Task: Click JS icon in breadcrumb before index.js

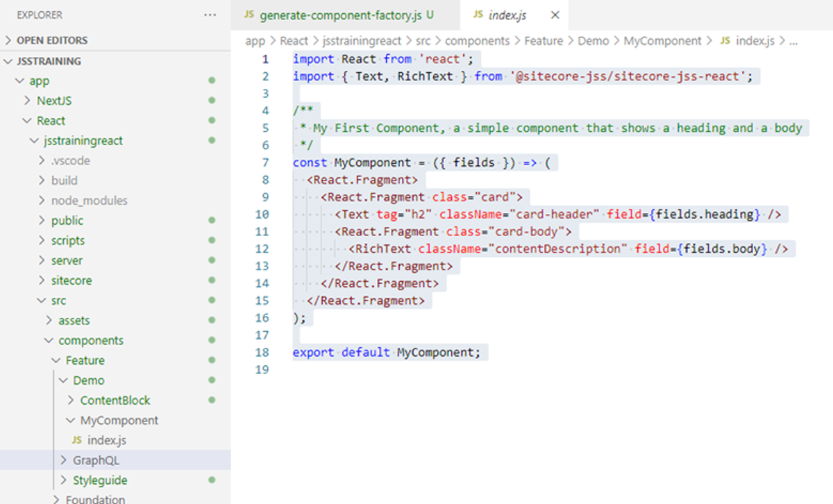Action: pos(725,41)
